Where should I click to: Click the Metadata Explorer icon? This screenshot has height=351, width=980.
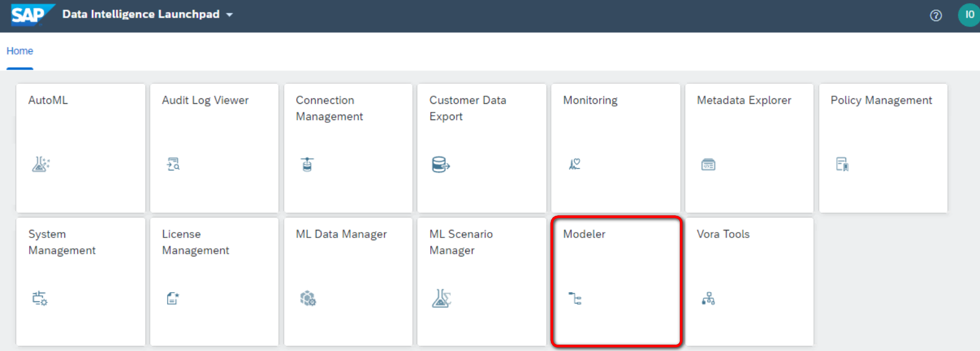click(x=708, y=164)
